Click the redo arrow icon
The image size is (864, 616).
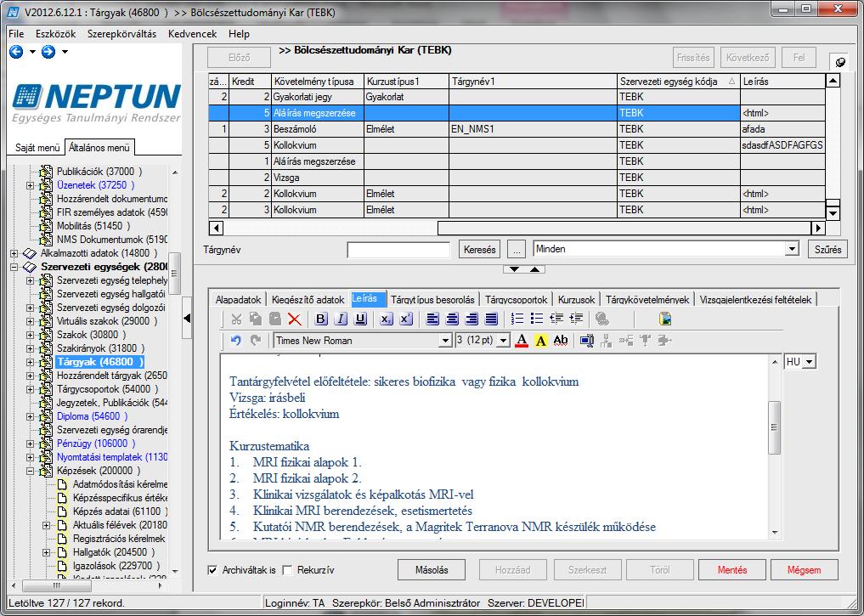pos(256,341)
